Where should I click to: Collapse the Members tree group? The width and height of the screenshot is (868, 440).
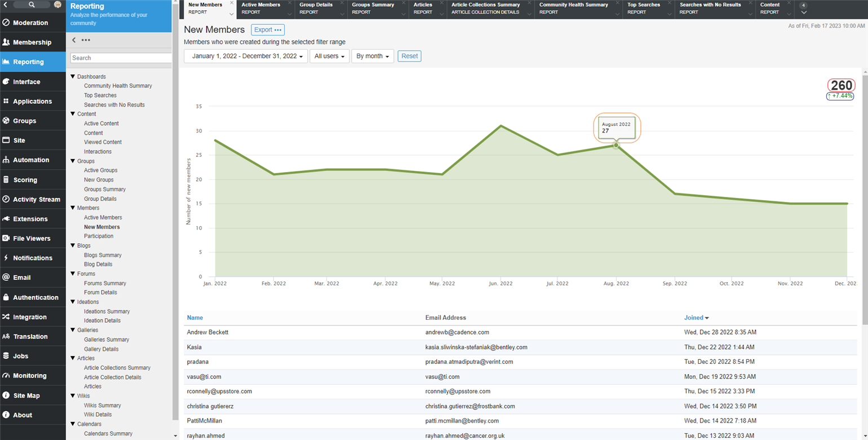pyautogui.click(x=73, y=208)
